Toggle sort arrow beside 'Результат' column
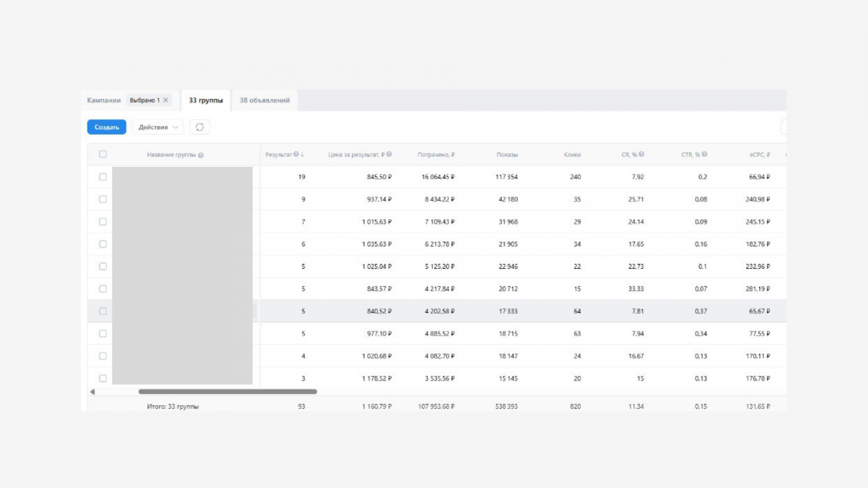The width and height of the screenshot is (868, 488). pos(302,155)
